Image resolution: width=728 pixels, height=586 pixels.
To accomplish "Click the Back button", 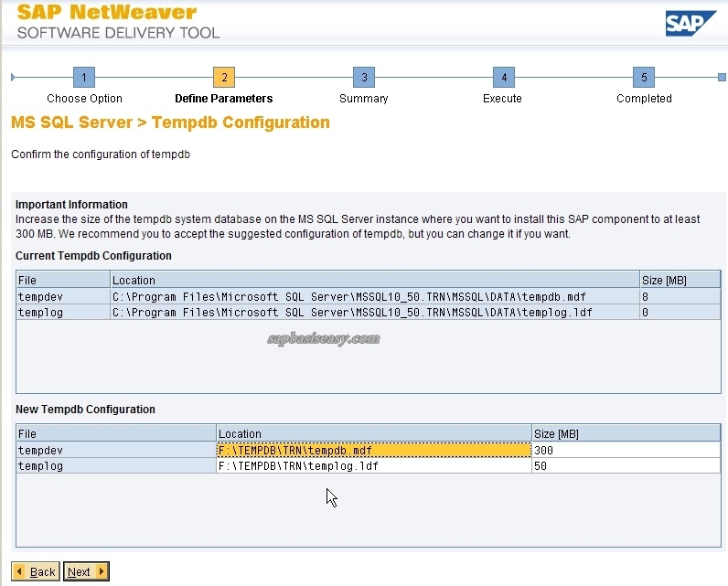I will (x=36, y=571).
